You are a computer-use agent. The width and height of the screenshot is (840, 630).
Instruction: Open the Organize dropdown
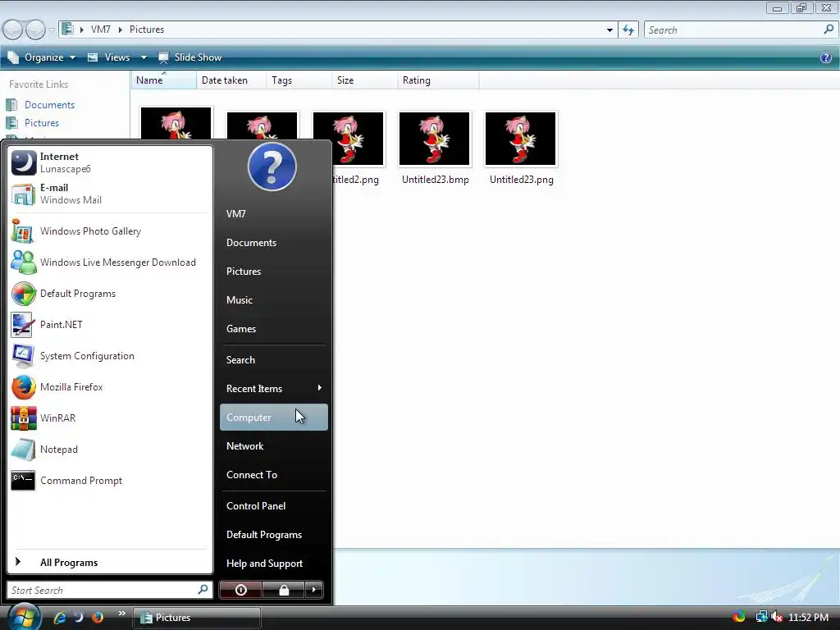[x=41, y=57]
